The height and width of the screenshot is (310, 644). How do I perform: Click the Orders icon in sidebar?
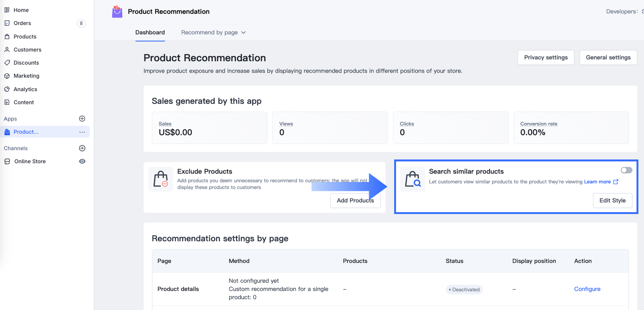pos(7,23)
